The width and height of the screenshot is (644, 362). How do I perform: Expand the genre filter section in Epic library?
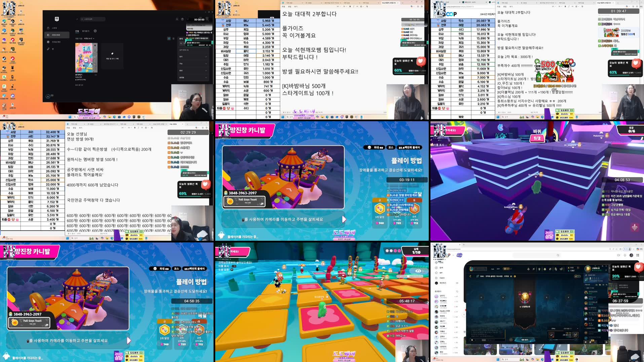(181, 57)
